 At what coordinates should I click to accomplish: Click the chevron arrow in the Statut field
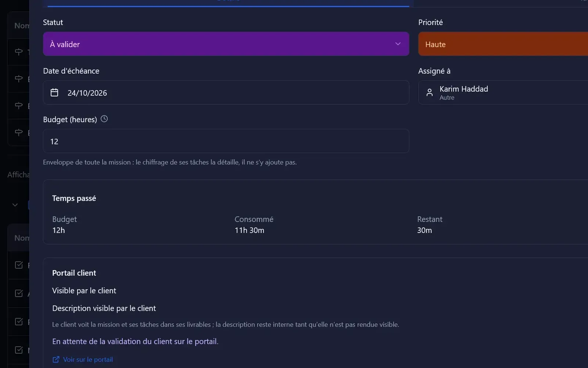point(398,44)
